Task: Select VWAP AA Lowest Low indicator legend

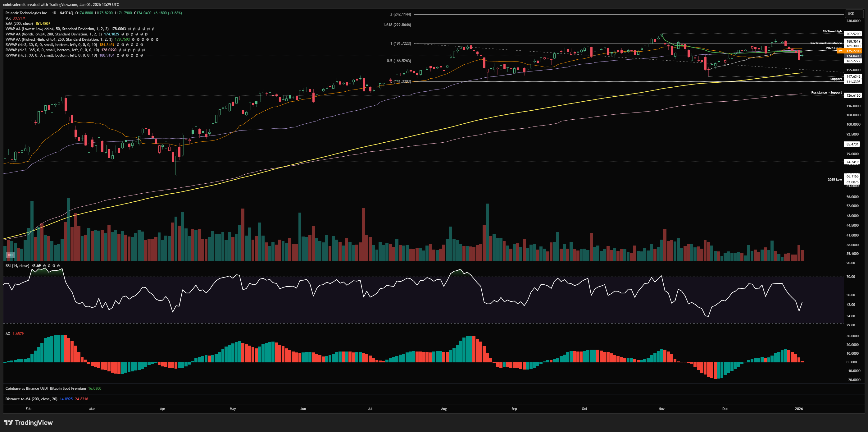Action: 57,29
